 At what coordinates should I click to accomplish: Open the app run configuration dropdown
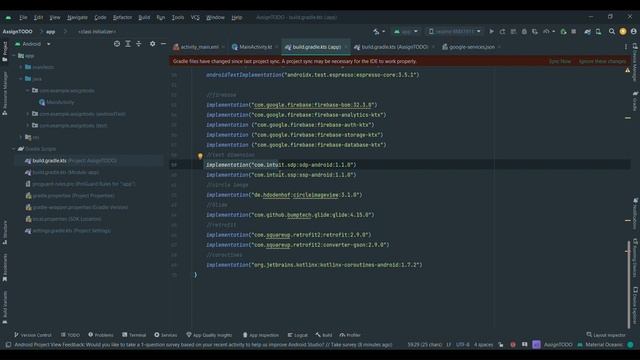[x=406, y=31]
